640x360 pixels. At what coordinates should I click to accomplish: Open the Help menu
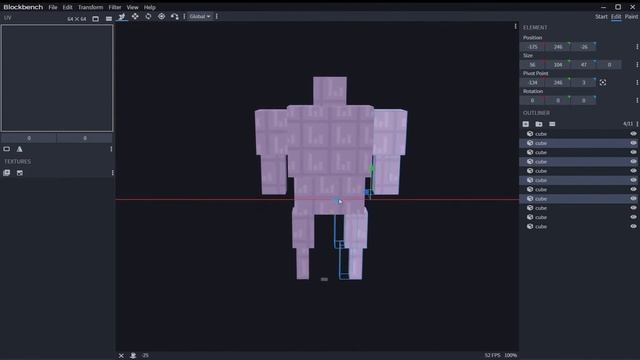(x=149, y=7)
